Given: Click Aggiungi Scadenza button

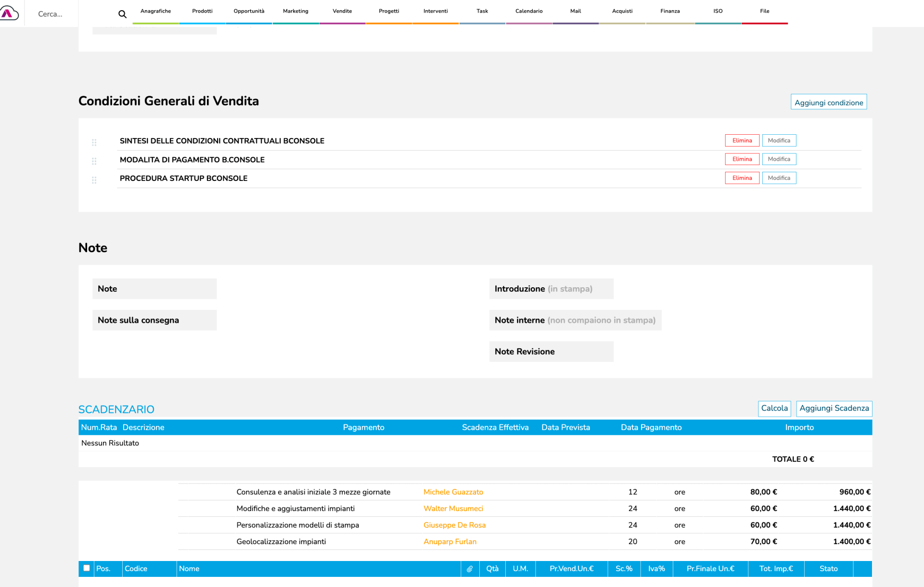Looking at the screenshot, I should coord(834,408).
